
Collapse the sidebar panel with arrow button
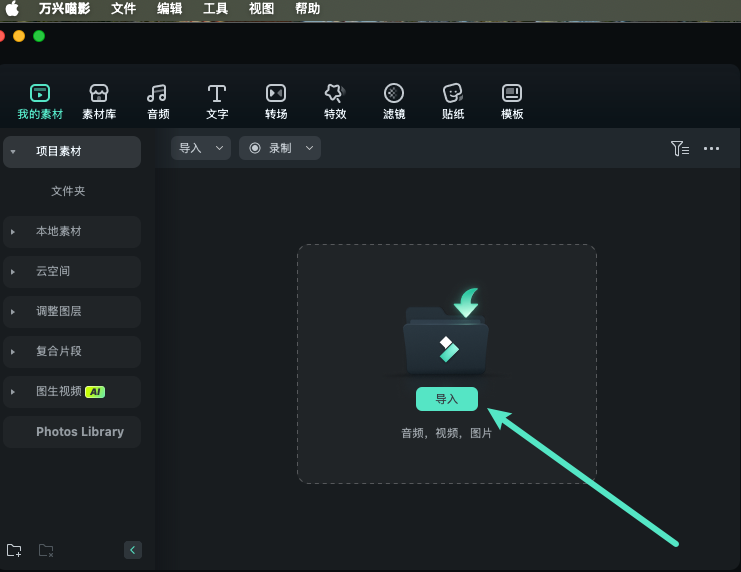[133, 550]
